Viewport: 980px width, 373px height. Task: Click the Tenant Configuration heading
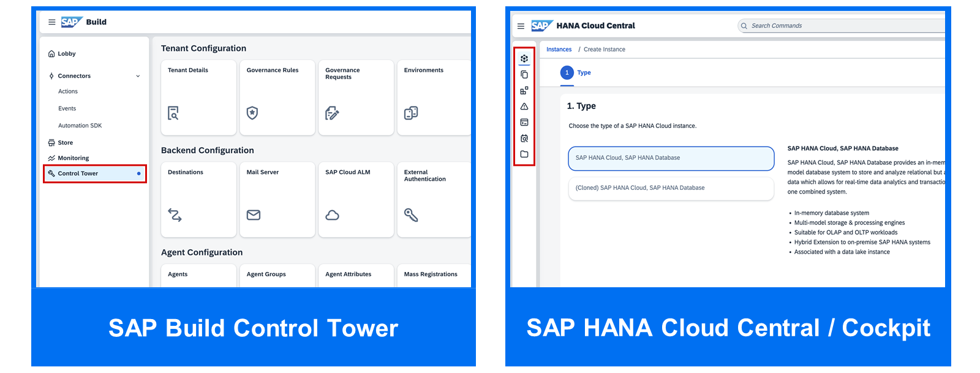click(203, 48)
